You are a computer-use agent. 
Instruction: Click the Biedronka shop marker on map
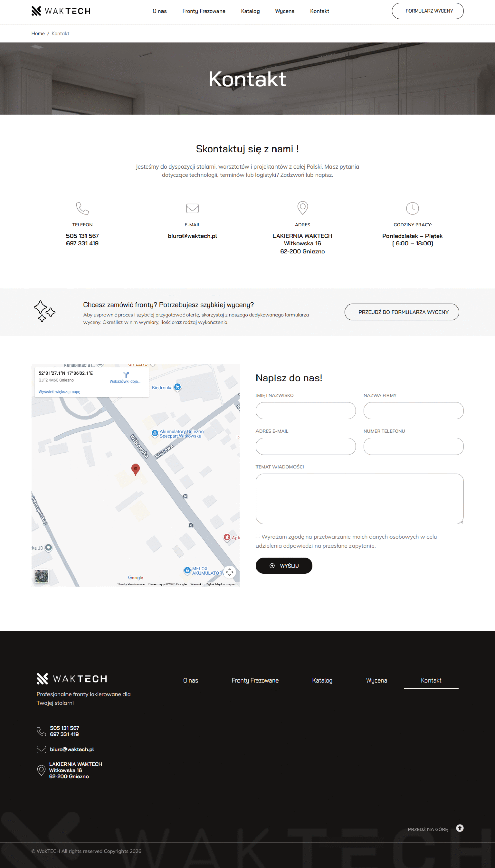click(177, 387)
